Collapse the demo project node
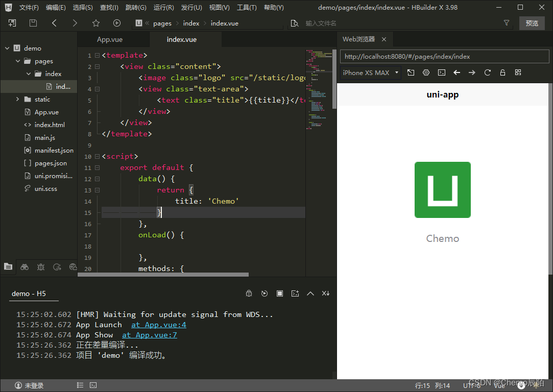Viewport: 553px width, 392px height. (x=7, y=48)
